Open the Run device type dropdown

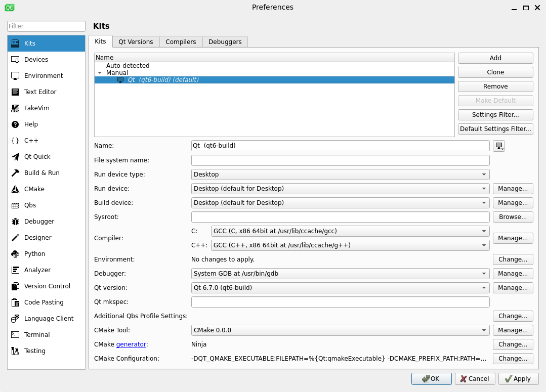coord(340,175)
